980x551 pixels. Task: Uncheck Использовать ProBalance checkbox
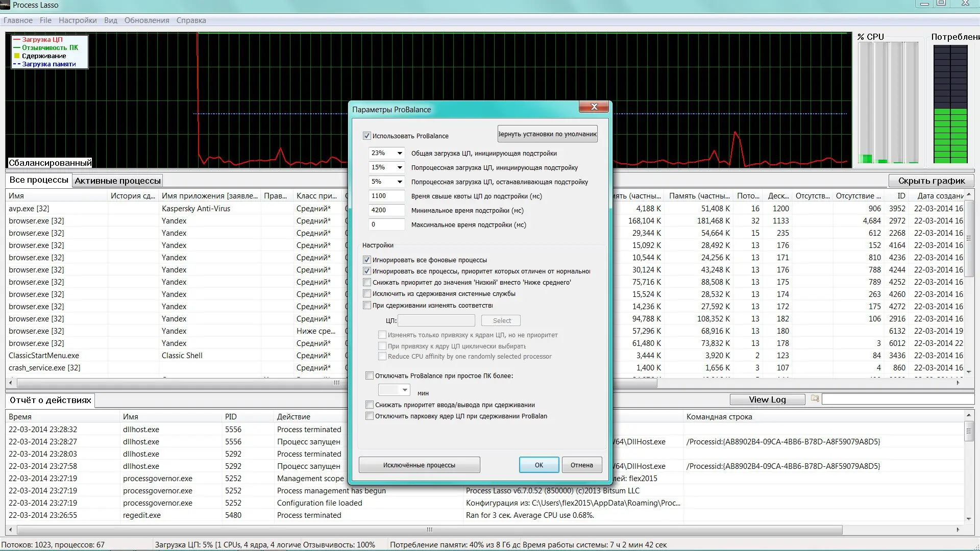pos(366,136)
